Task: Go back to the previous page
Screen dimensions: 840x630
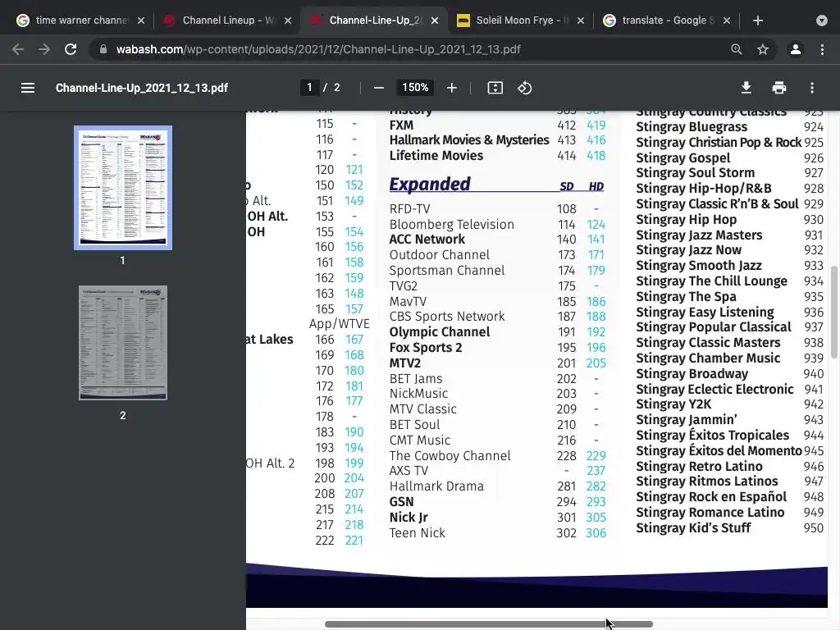Action: tap(18, 49)
